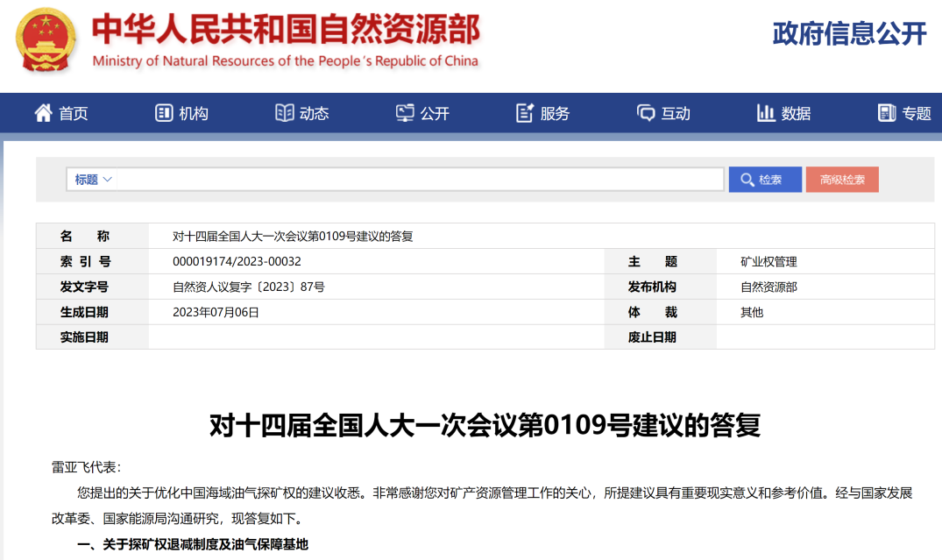This screenshot has width=942, height=560.
Task: Click the 机构 list icon in navbar
Action: (x=164, y=113)
